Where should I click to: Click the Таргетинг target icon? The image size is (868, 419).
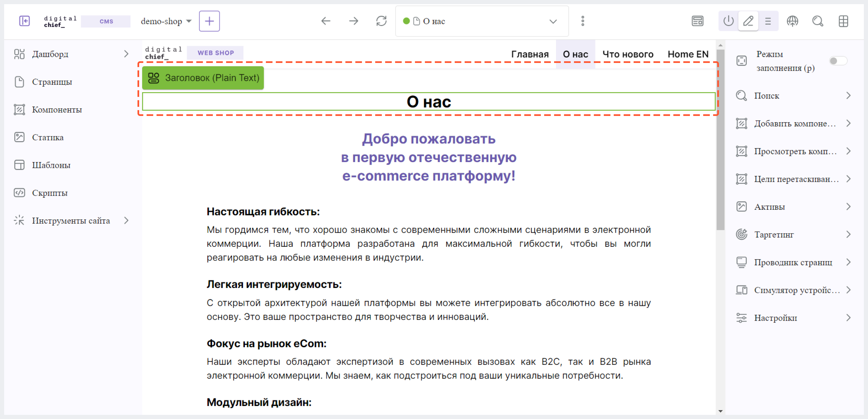click(x=741, y=234)
